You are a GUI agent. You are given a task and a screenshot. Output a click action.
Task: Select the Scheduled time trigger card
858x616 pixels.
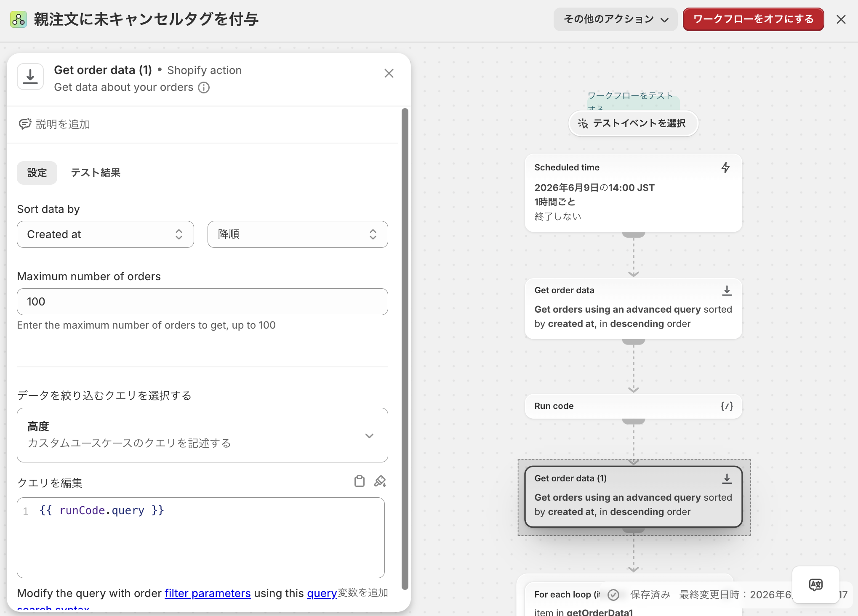pyautogui.click(x=634, y=193)
